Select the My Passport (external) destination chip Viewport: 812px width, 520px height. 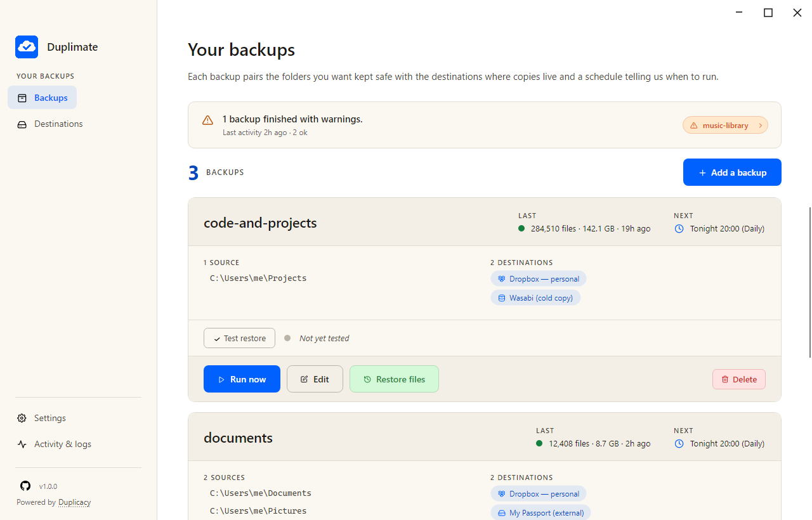click(x=540, y=512)
